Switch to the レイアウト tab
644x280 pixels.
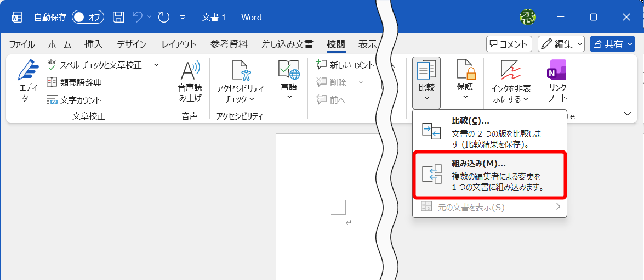[179, 44]
